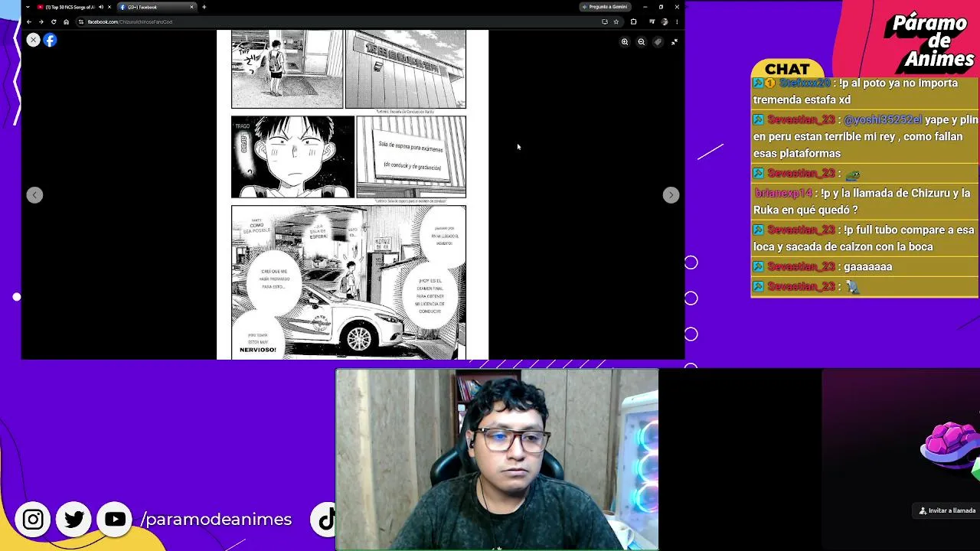Image resolution: width=980 pixels, height=551 pixels.
Task: Click chat mention @yoshi35252el
Action: (883, 120)
